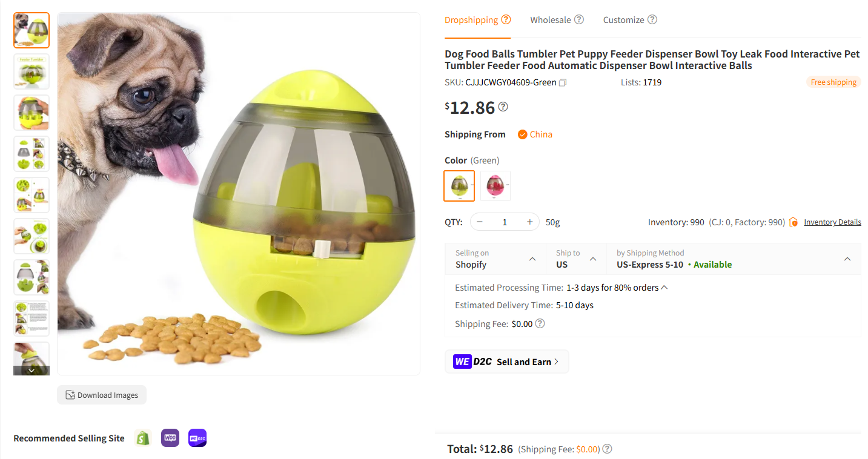
Task: Click the Download Images button
Action: tap(101, 394)
